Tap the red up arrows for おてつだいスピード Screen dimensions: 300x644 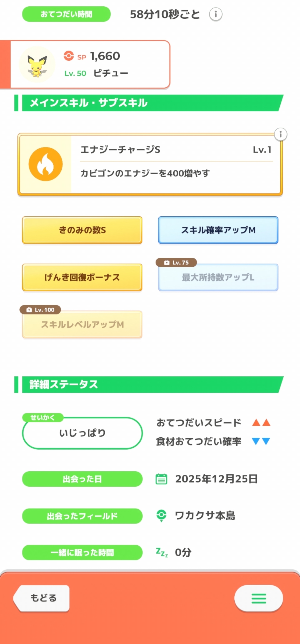coord(261,423)
